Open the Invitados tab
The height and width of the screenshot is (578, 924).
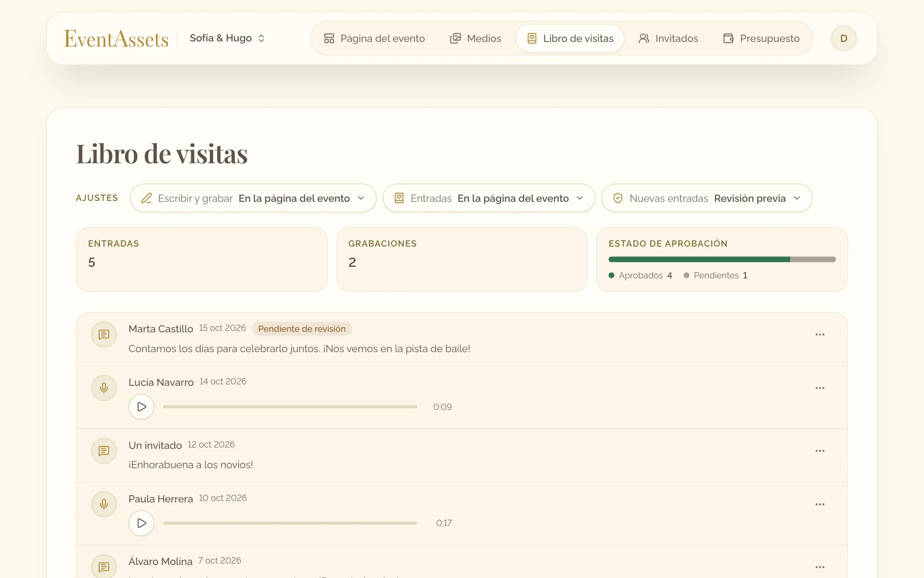coord(668,39)
